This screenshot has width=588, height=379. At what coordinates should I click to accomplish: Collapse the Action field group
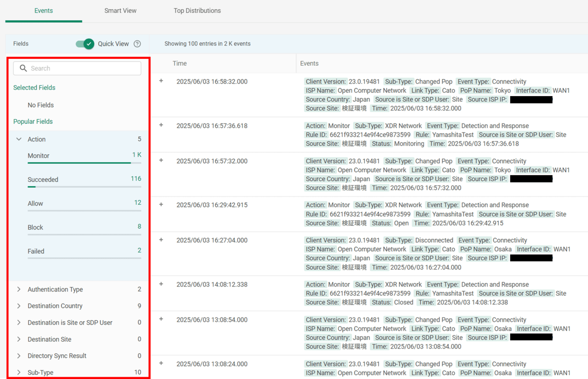point(19,139)
